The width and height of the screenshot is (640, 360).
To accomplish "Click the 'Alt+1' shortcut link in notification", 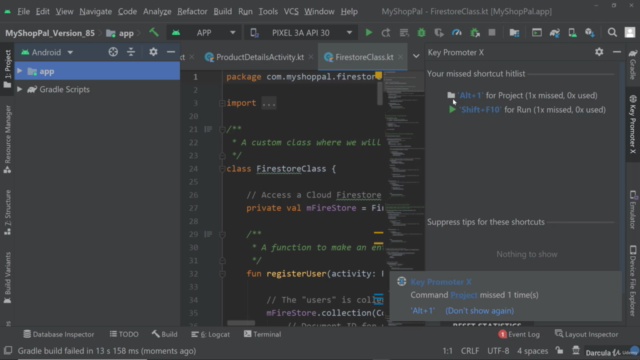I will pyautogui.click(x=423, y=311).
